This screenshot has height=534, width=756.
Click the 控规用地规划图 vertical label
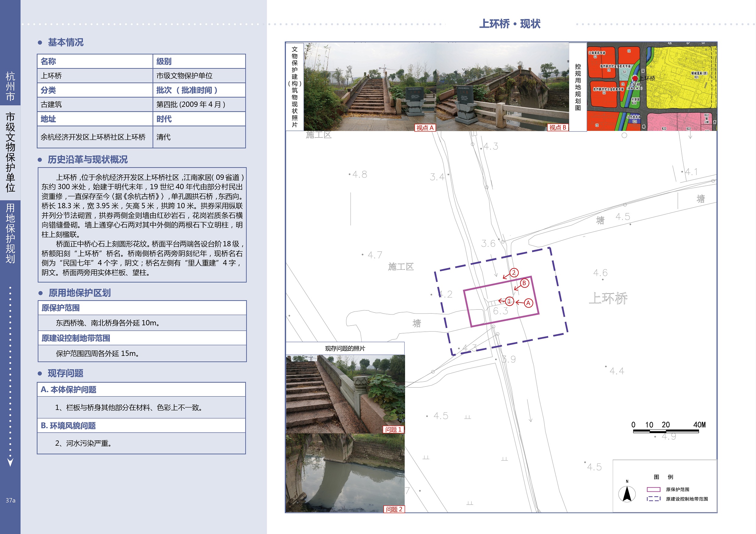click(x=578, y=87)
